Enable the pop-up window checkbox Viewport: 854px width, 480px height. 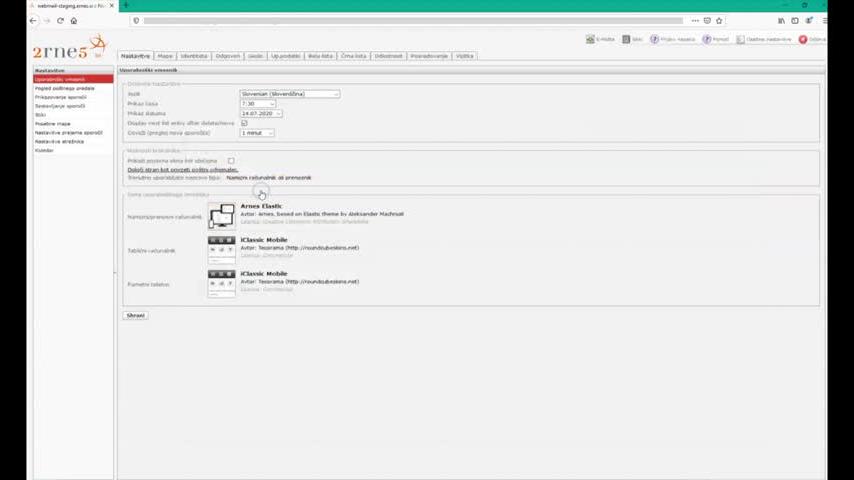pyautogui.click(x=231, y=160)
